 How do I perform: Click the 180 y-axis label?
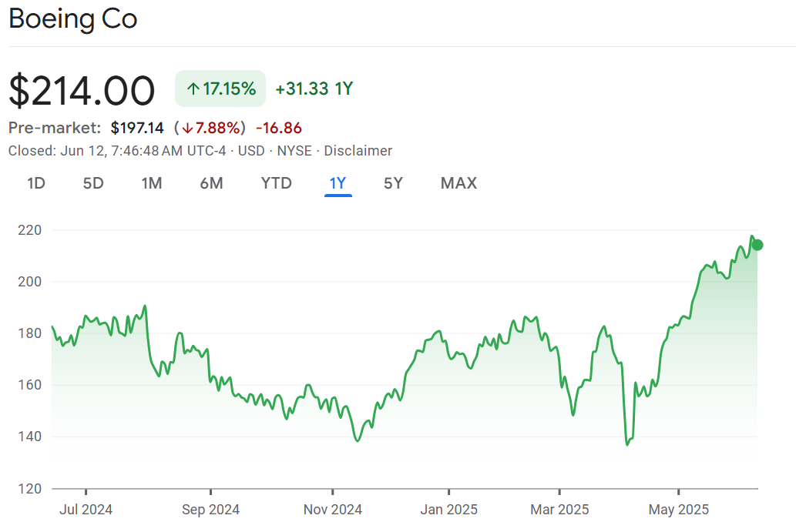tap(29, 333)
